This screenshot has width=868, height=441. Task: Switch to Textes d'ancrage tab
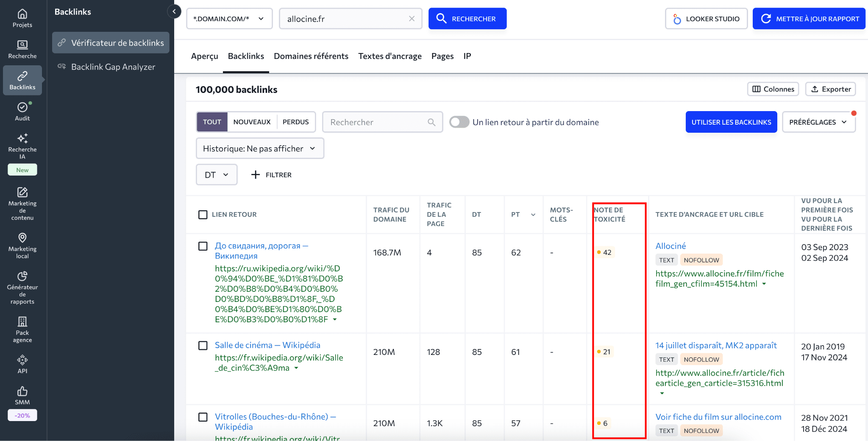390,56
